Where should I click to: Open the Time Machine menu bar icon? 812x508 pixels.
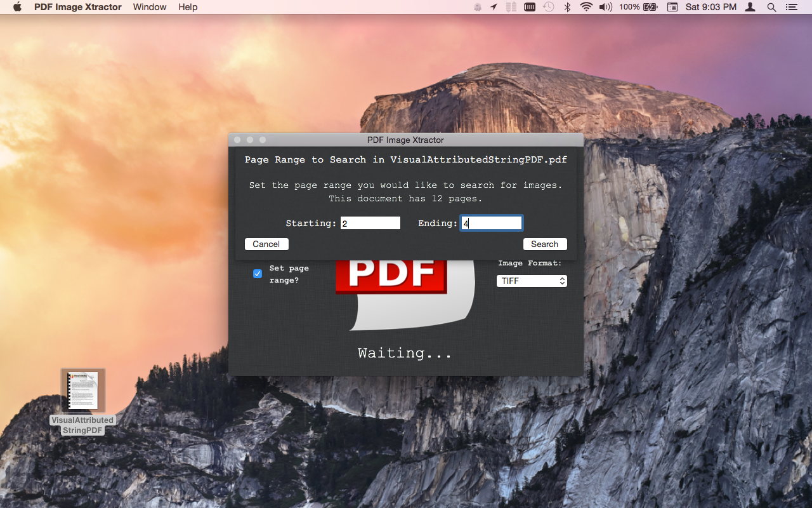coord(549,7)
